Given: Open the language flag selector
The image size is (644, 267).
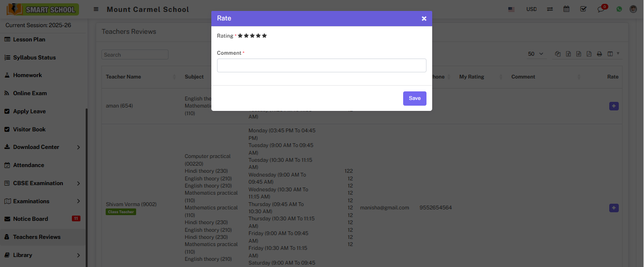Looking at the screenshot, I should 512,10.
